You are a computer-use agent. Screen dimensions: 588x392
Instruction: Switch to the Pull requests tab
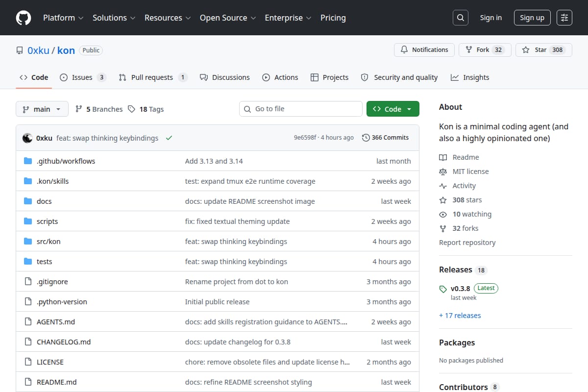pos(152,77)
